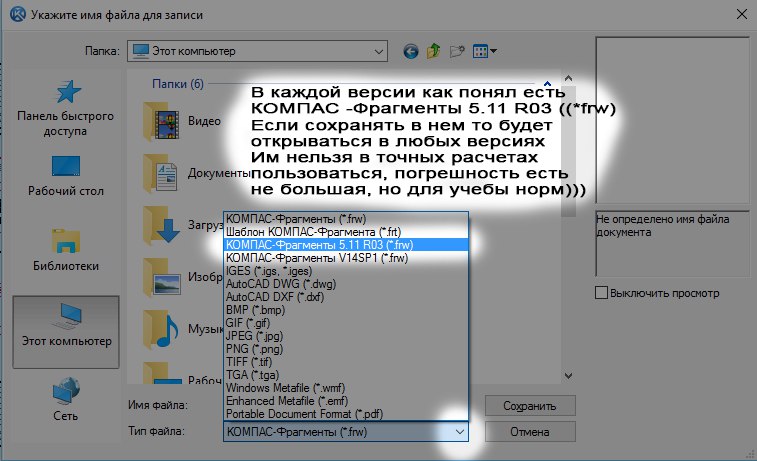Screen dimensions: 757x461
Task: Click the Отмена button
Action: (530, 432)
